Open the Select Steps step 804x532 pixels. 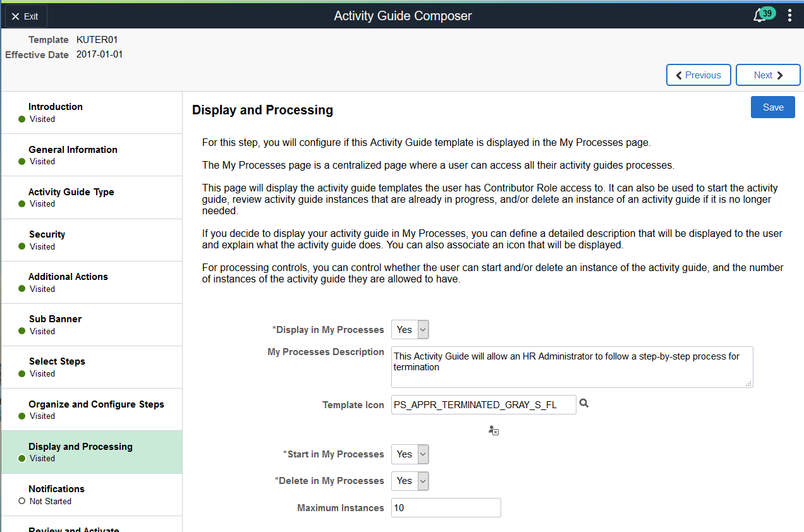92,367
